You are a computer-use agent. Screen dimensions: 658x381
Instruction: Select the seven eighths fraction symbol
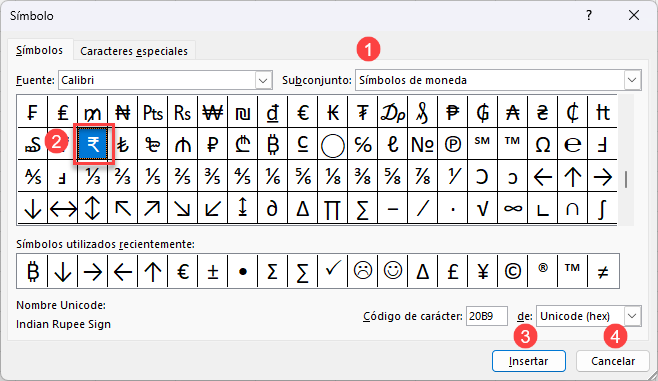(x=423, y=177)
